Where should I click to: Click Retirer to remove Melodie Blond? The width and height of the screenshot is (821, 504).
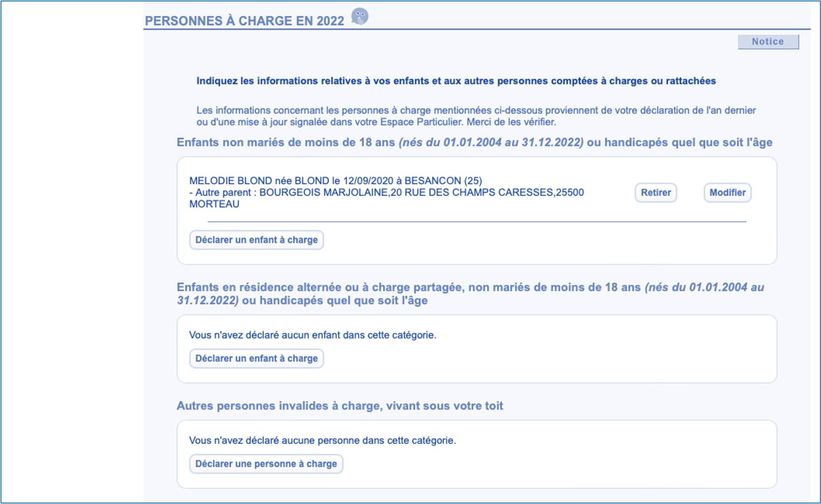pos(656,193)
